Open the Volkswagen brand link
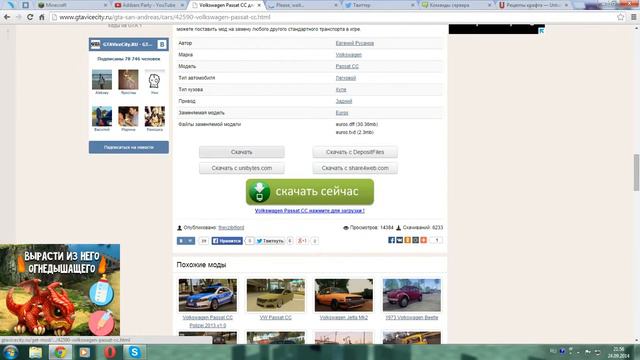 349,55
